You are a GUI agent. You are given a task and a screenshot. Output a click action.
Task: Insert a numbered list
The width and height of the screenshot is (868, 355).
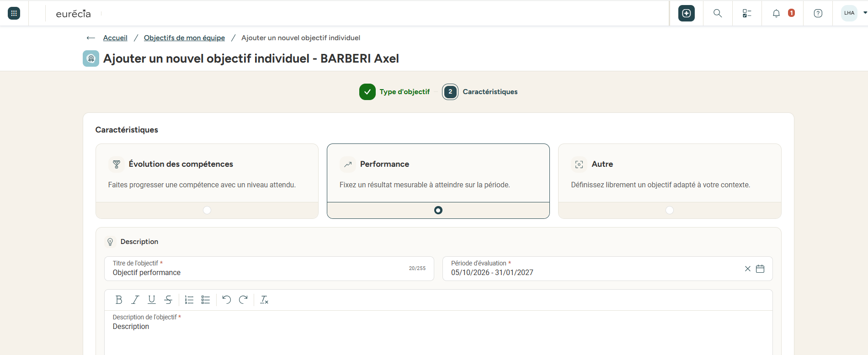(189, 300)
